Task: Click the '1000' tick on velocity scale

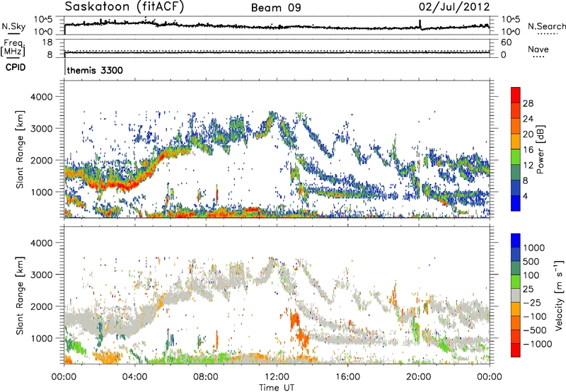Action: pos(534,248)
